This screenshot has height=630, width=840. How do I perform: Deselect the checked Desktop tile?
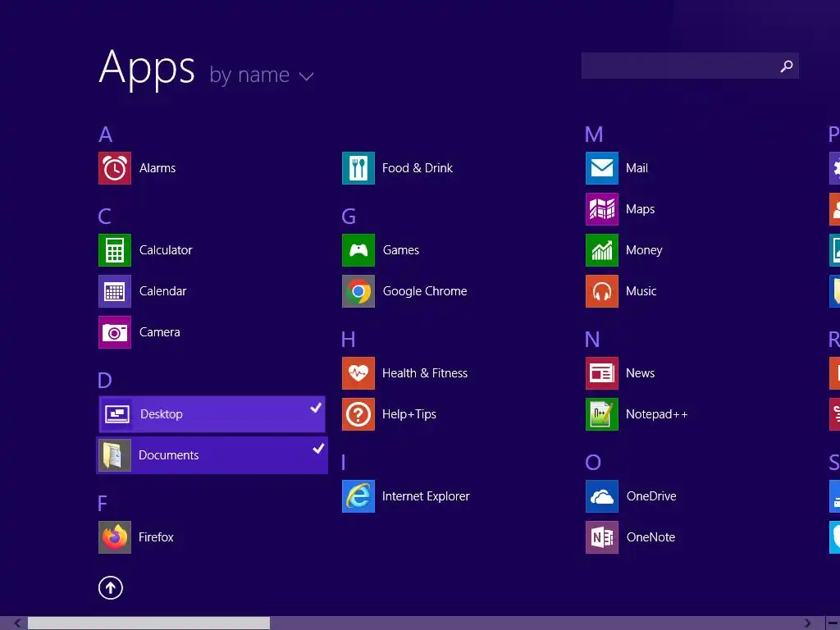(x=212, y=414)
